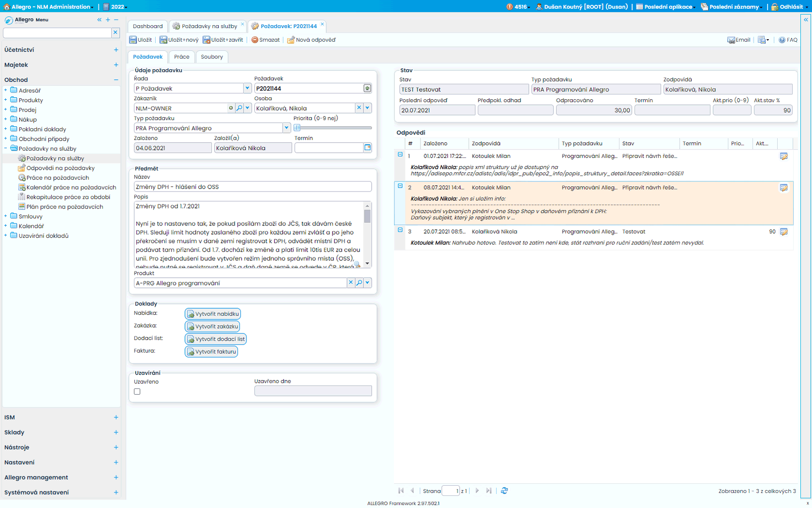Click Vytvořit fakturu button

[x=211, y=351]
